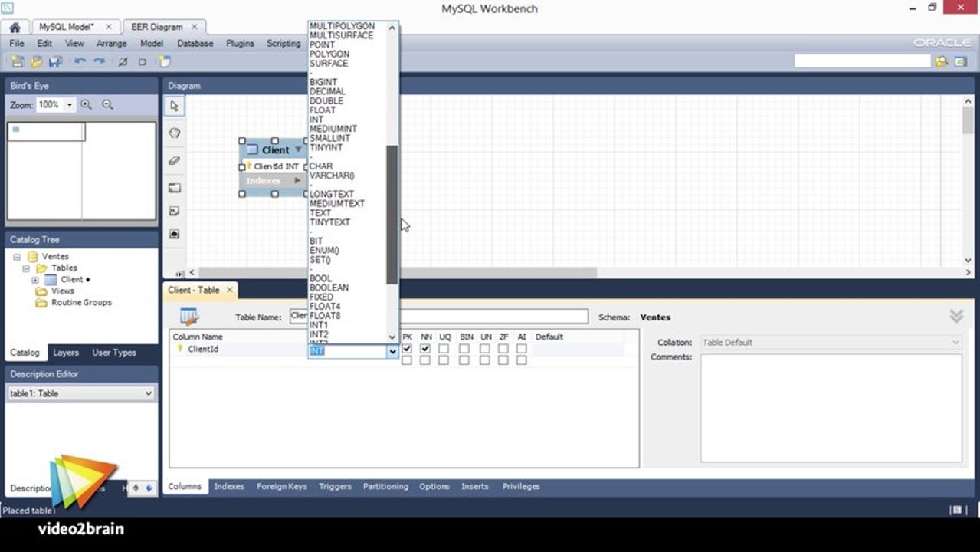Check ZF for ClientId column
The width and height of the screenshot is (980, 552).
point(503,349)
